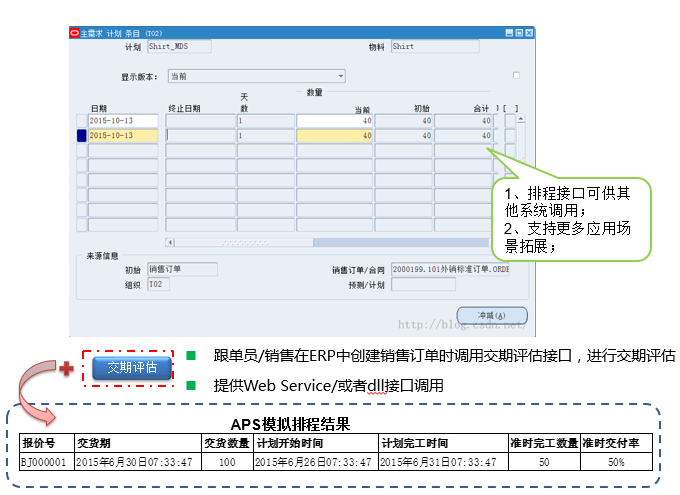Screen dimensions: 680x495
Task: Click the vertical scrollbar up arrow
Action: click(x=520, y=120)
